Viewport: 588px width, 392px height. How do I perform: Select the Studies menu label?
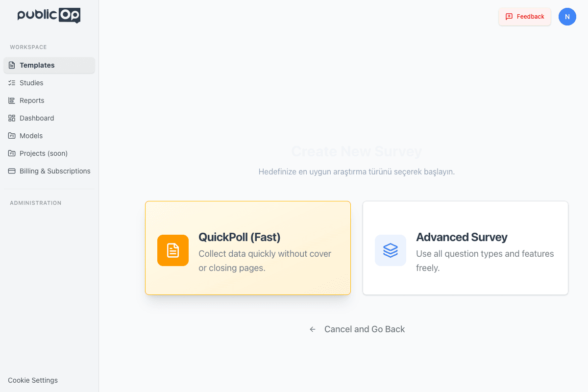31,83
